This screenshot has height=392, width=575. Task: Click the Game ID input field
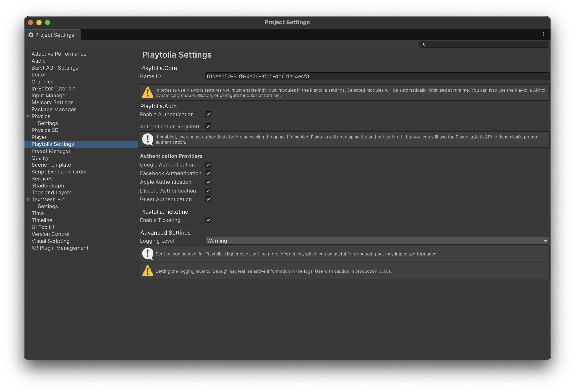pyautogui.click(x=377, y=76)
